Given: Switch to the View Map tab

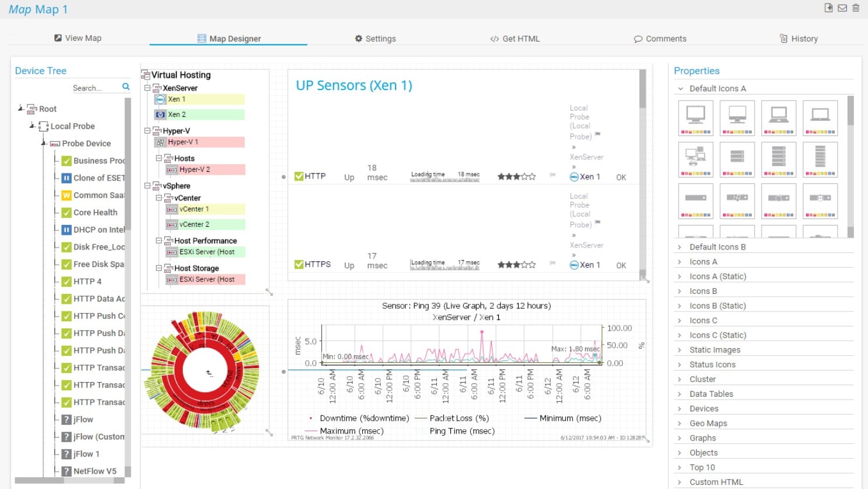Looking at the screenshot, I should pyautogui.click(x=78, y=39).
